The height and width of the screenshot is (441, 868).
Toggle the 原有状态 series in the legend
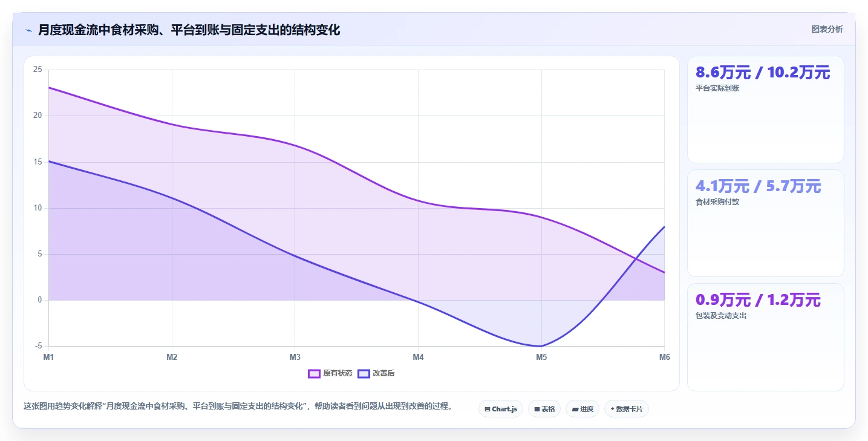(338, 373)
